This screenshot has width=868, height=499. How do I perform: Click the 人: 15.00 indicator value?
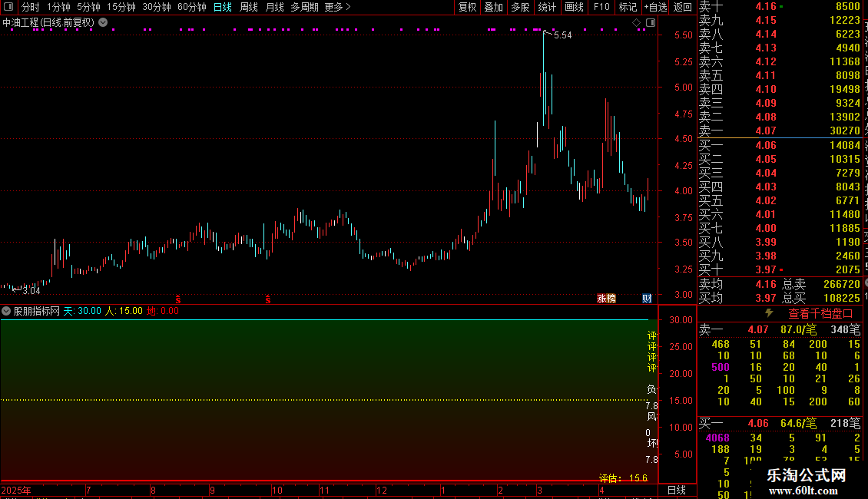(124, 311)
